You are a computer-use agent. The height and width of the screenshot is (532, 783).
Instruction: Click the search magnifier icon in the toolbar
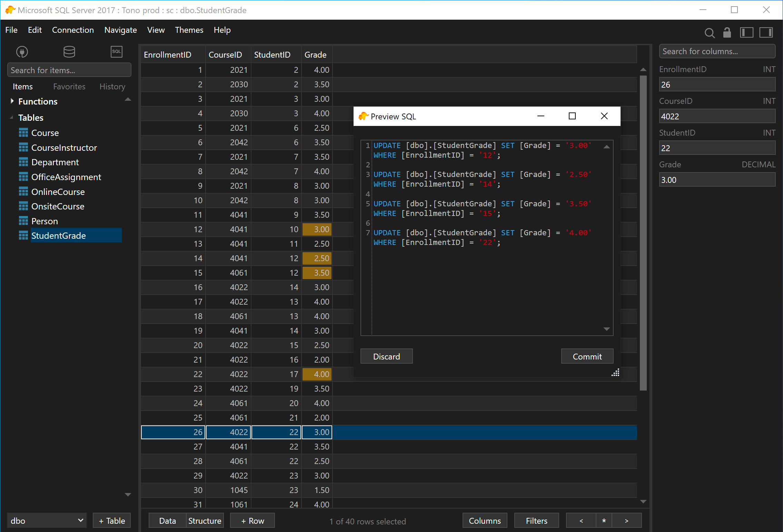[709, 33]
